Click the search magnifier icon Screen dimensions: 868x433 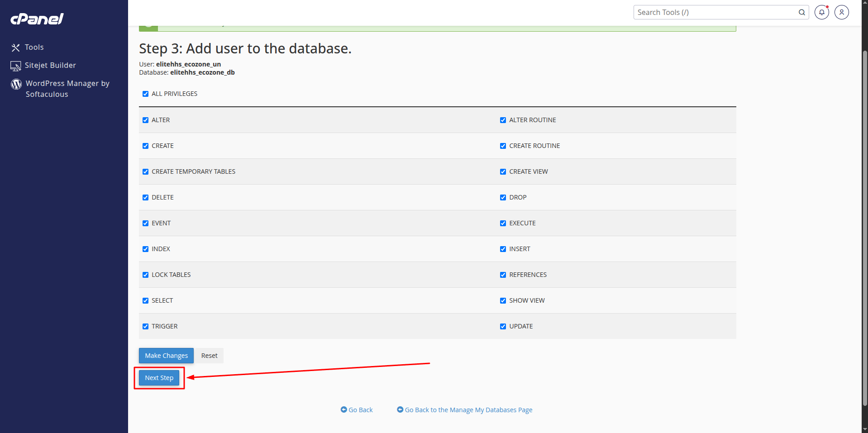801,12
